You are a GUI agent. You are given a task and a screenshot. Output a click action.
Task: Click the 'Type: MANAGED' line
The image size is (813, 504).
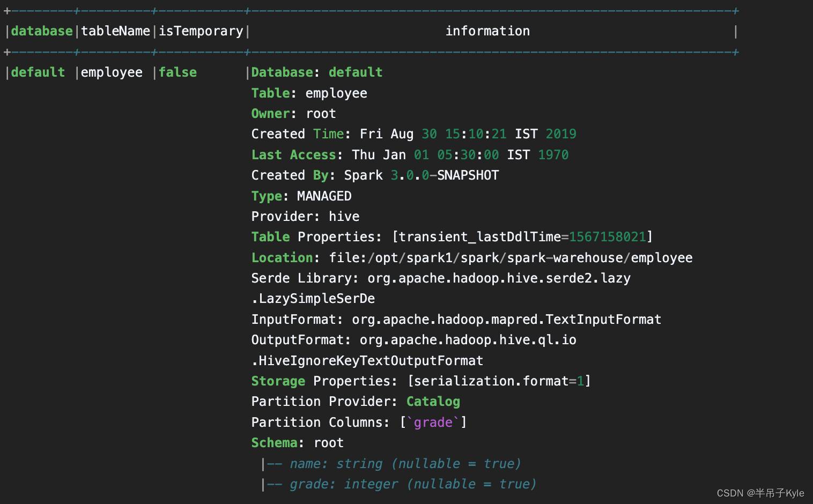(301, 196)
